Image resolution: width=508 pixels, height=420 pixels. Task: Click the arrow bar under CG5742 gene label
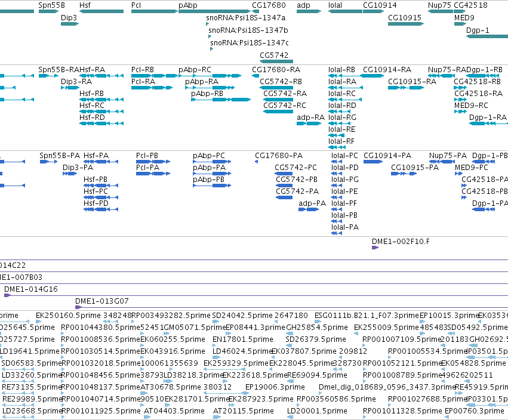[x=276, y=61]
